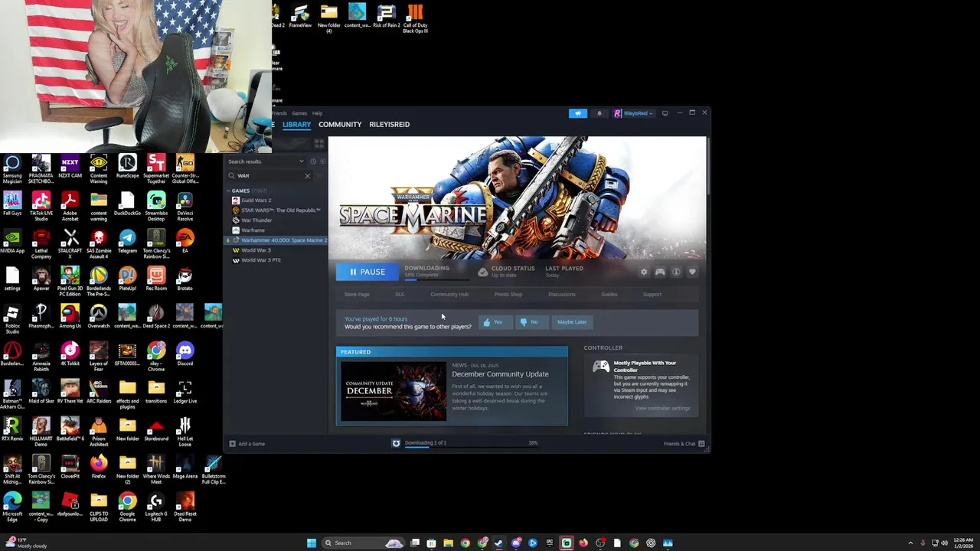Open the Help menu
This screenshot has height=551, width=980.
[317, 113]
